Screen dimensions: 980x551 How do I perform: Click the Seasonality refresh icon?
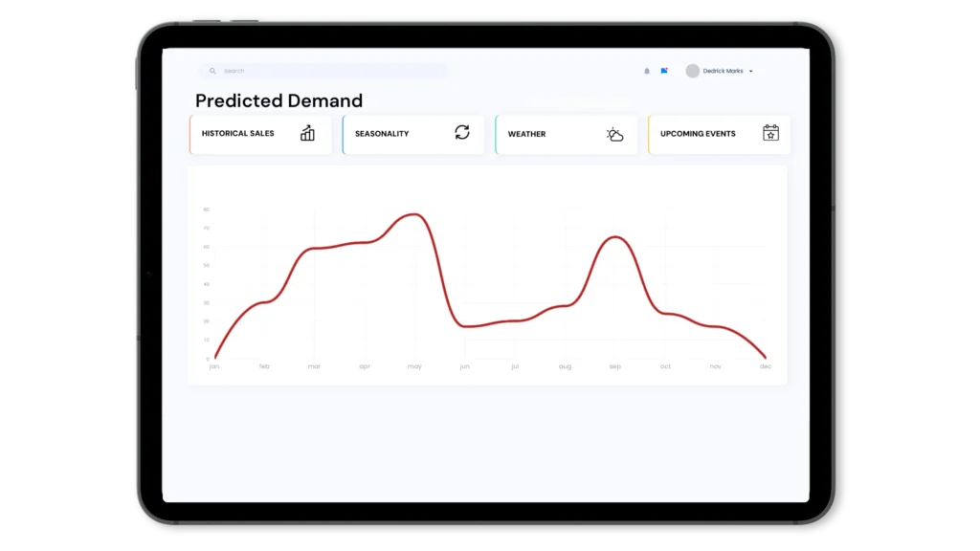[x=462, y=134]
